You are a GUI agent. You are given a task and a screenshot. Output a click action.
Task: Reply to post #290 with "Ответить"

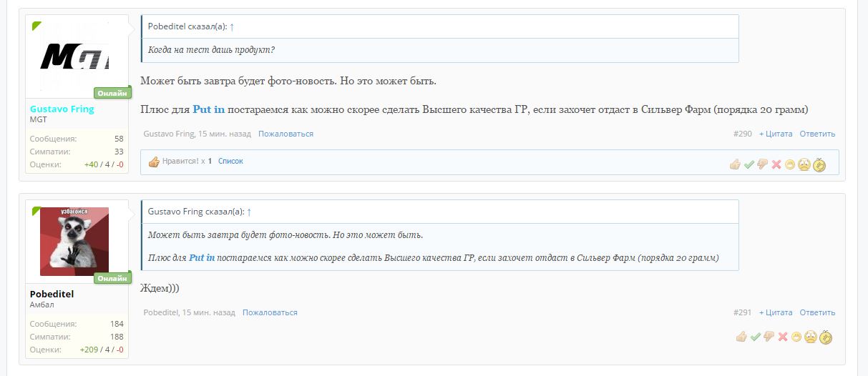pos(817,134)
